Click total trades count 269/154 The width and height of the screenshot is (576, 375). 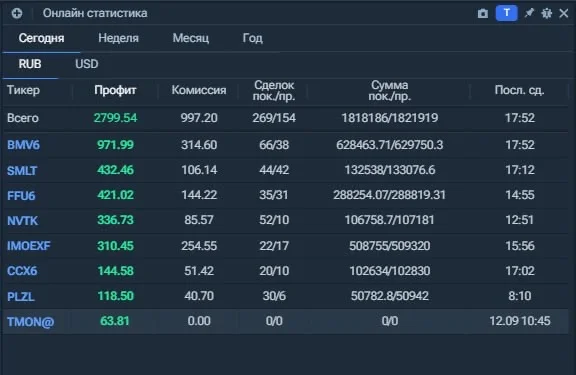click(274, 118)
